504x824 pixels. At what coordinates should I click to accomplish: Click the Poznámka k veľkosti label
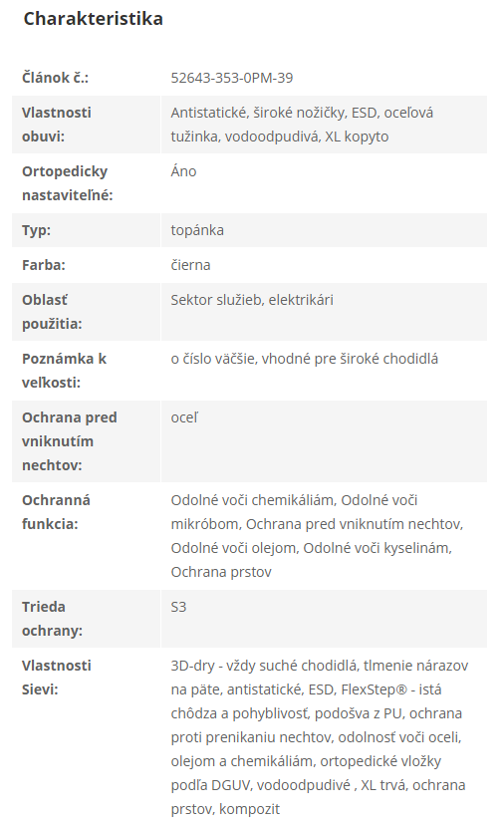pyautogui.click(x=64, y=371)
